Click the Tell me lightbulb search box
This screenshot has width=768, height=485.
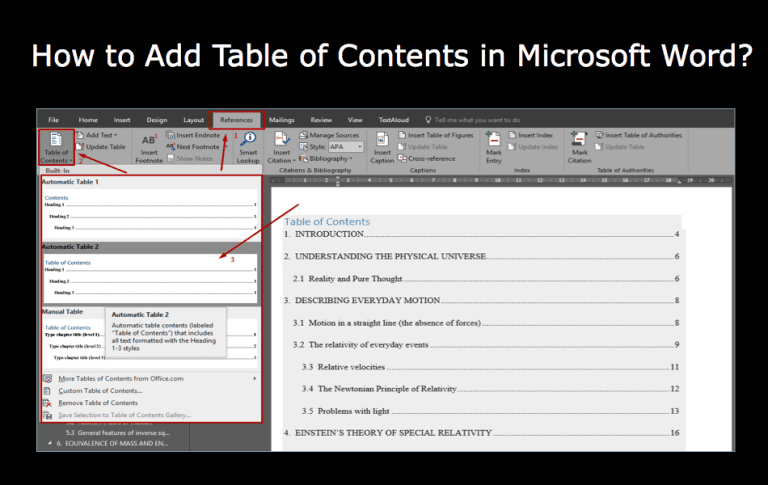473,120
